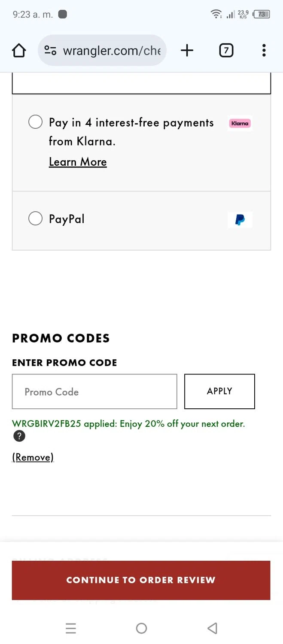This screenshot has width=283, height=644.
Task: Open site info icon in address bar
Action: [51, 51]
